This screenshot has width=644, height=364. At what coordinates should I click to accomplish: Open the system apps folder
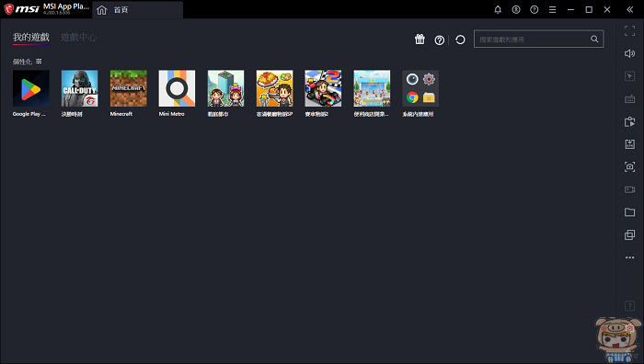(x=420, y=88)
